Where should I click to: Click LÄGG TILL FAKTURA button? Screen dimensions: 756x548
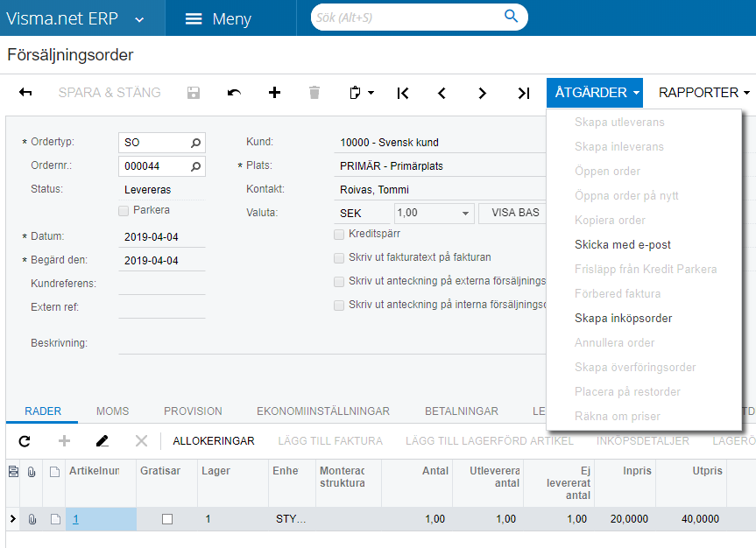coord(330,441)
